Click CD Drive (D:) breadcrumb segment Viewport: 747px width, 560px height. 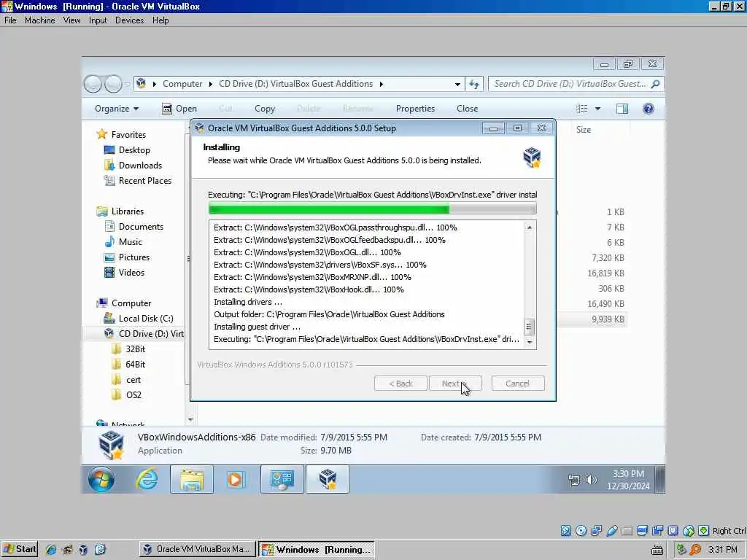point(295,84)
